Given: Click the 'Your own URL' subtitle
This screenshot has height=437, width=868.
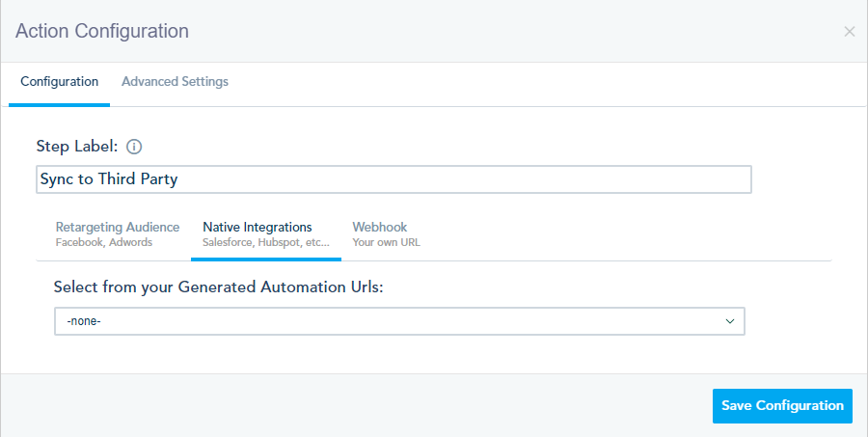Looking at the screenshot, I should pos(386,242).
